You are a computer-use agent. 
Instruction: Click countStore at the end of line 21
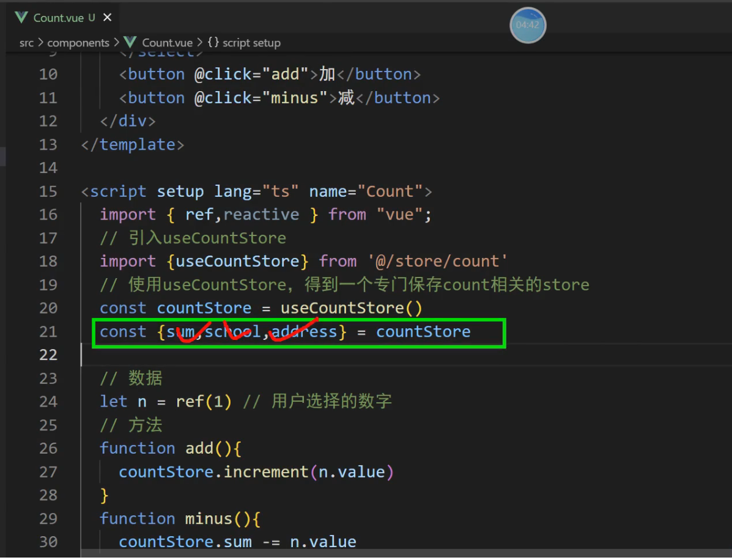tap(423, 332)
